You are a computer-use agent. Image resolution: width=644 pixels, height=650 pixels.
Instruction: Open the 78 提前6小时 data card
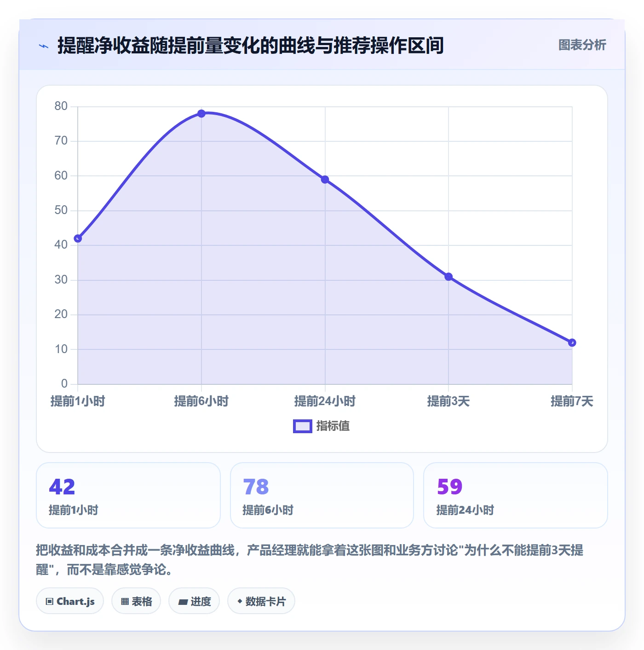coord(322,495)
